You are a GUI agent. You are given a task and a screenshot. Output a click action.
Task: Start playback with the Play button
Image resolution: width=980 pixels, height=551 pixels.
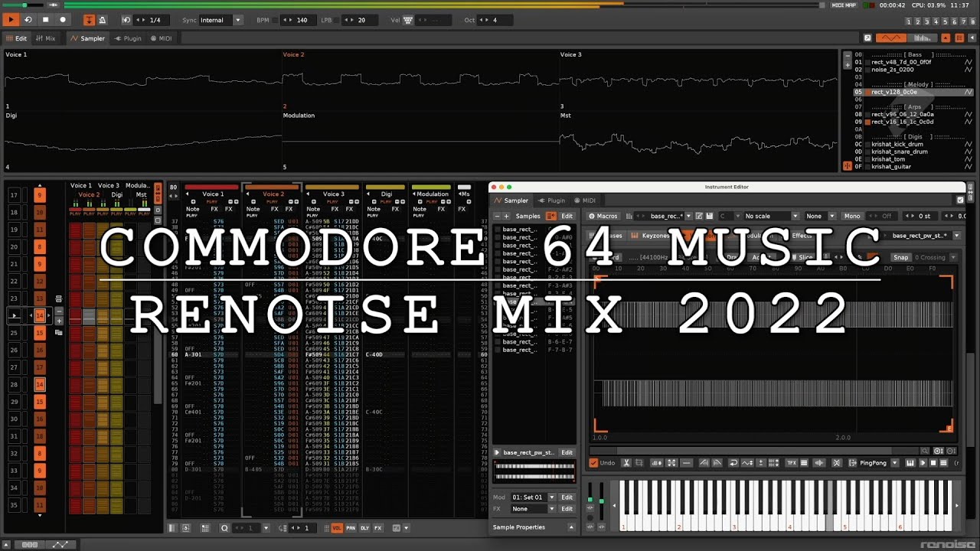11,20
